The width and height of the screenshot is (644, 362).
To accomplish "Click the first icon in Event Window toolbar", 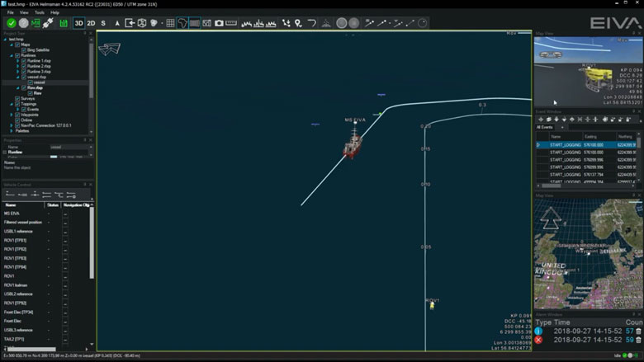I will pyautogui.click(x=541, y=120).
